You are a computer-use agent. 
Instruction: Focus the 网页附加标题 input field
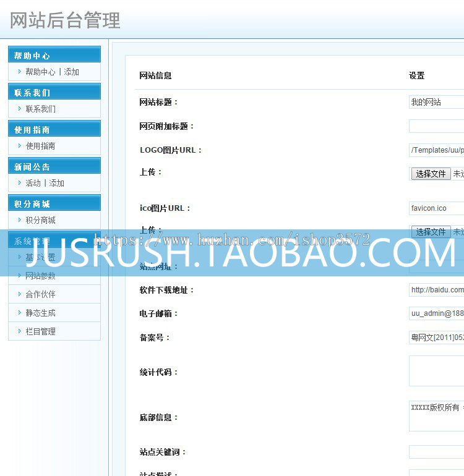(x=436, y=126)
